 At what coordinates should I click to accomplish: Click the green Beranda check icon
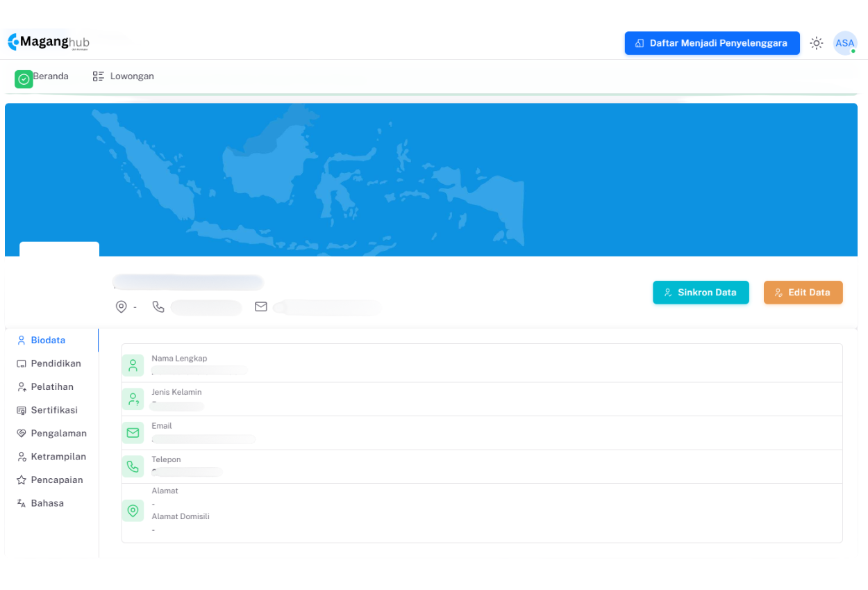pos(24,79)
